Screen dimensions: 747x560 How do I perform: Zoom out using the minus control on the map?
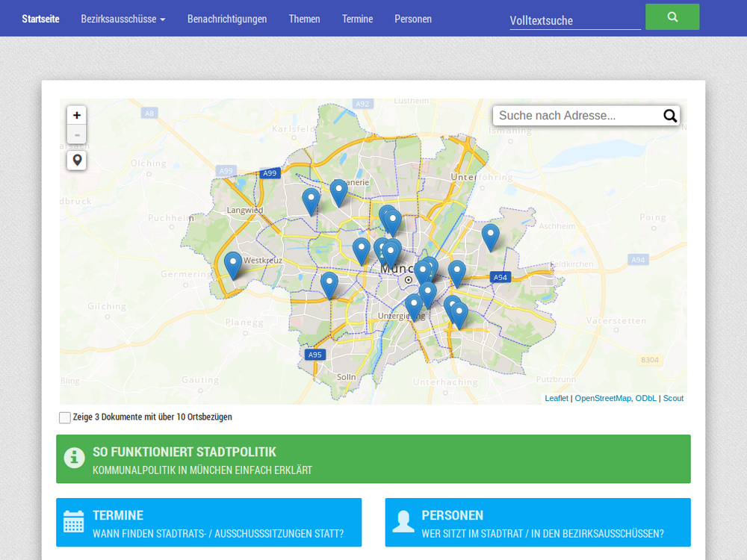76,134
